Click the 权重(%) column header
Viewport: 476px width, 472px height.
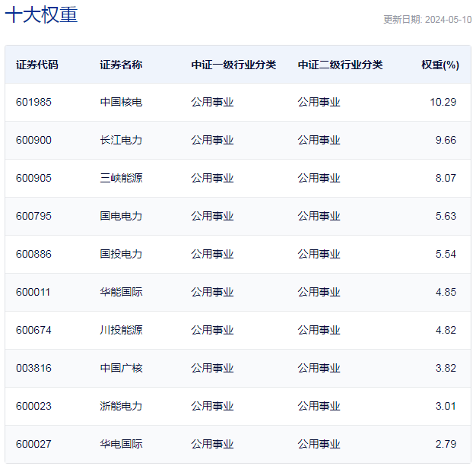coord(440,65)
